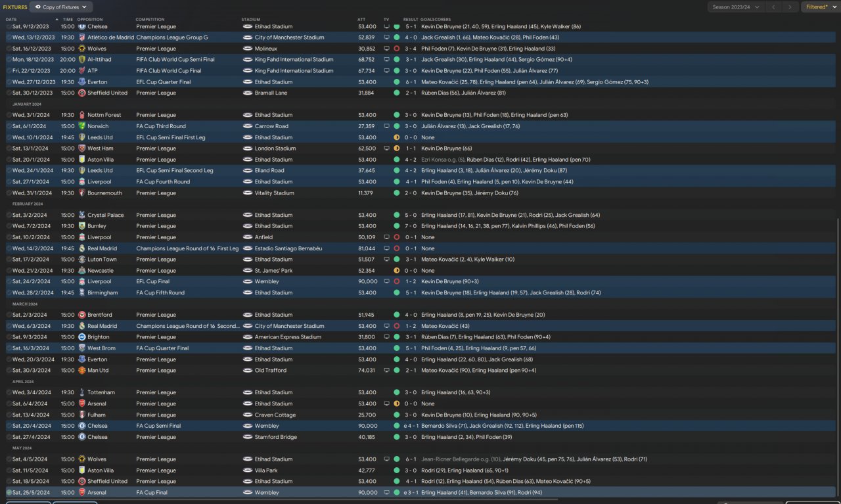The width and height of the screenshot is (841, 504).
Task: Tick the selection circle for Sat, 16/12/2023
Action: click(9, 49)
